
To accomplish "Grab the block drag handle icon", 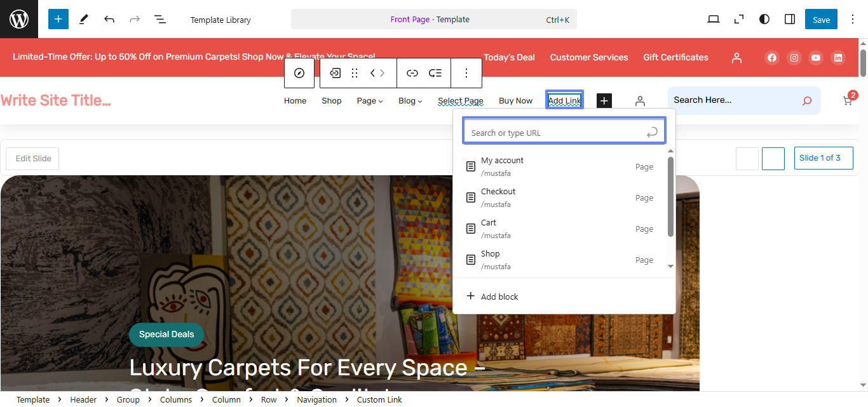I will point(355,73).
